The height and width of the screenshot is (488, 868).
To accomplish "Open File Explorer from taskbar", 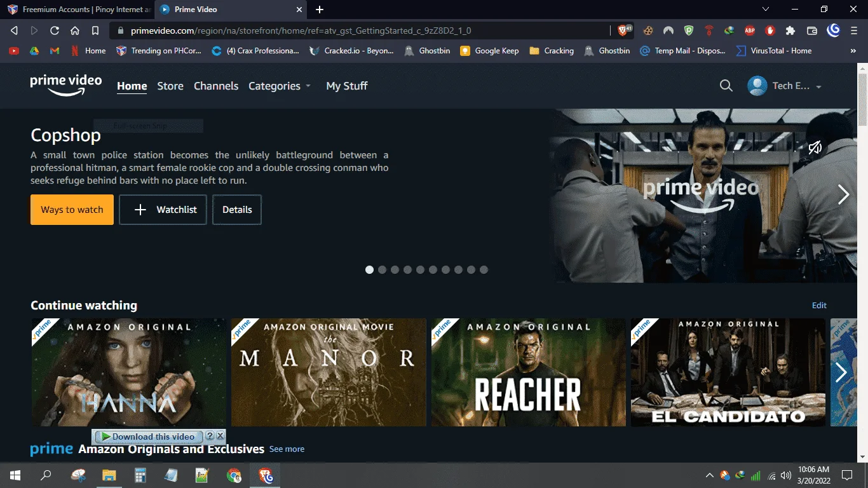I will click(x=109, y=475).
